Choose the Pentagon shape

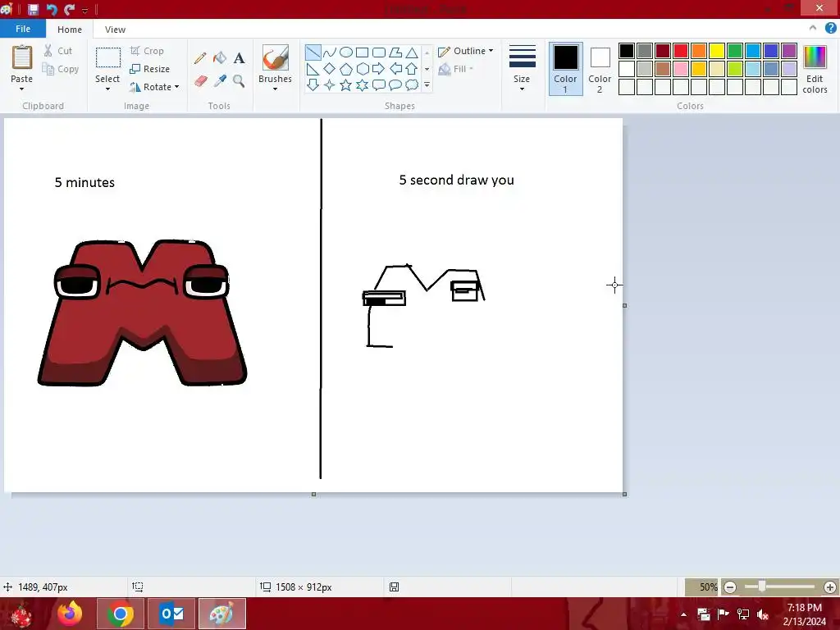coord(346,69)
